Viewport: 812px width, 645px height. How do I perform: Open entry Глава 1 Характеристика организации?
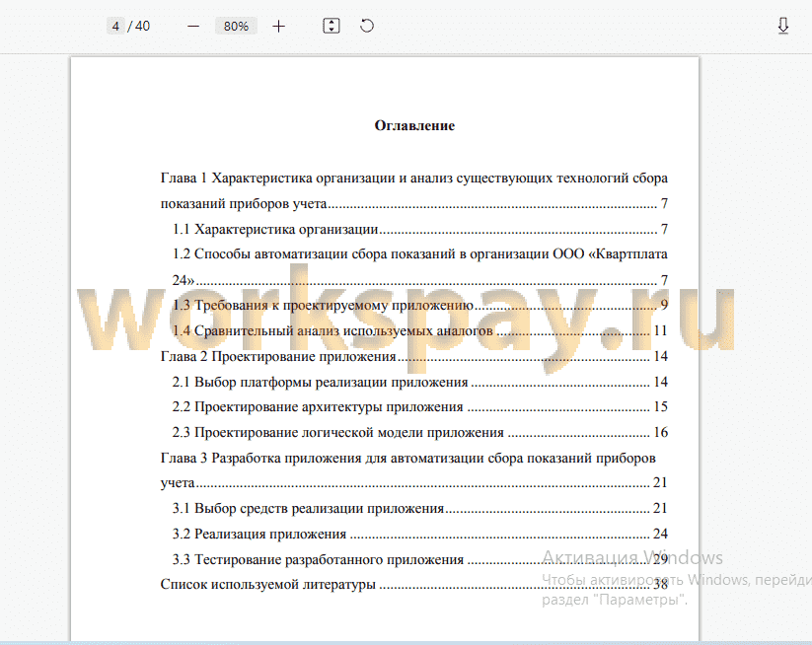(x=413, y=179)
